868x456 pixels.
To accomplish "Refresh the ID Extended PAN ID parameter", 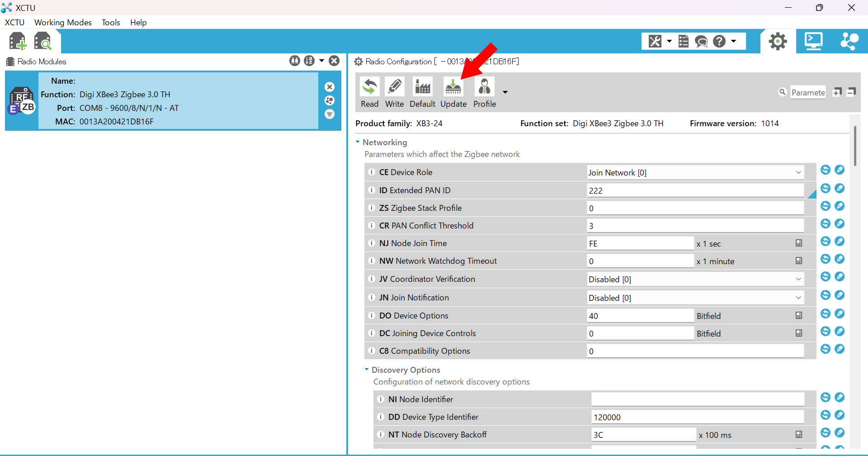I will tap(826, 188).
